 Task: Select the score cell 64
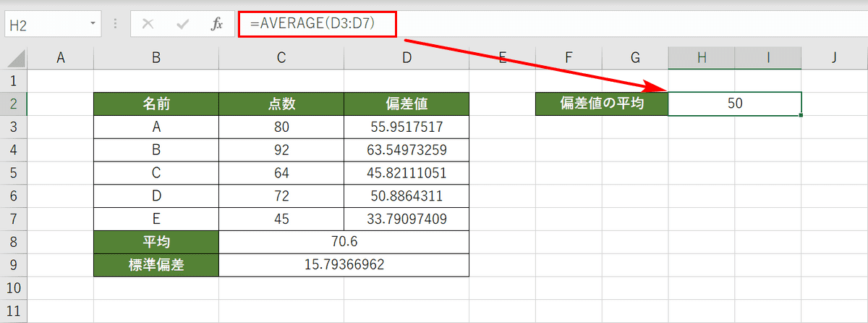pos(281,173)
